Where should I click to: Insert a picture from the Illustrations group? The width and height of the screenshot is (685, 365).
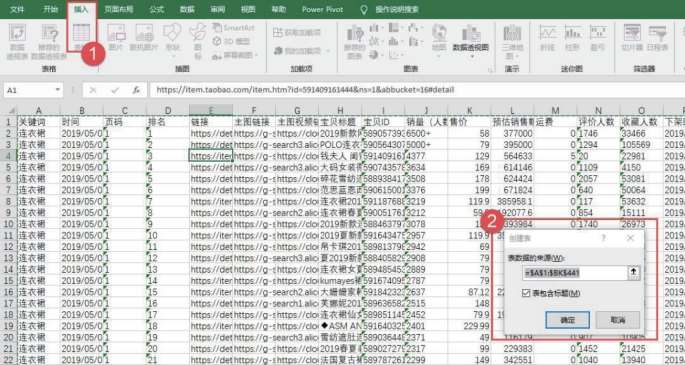pos(116,38)
